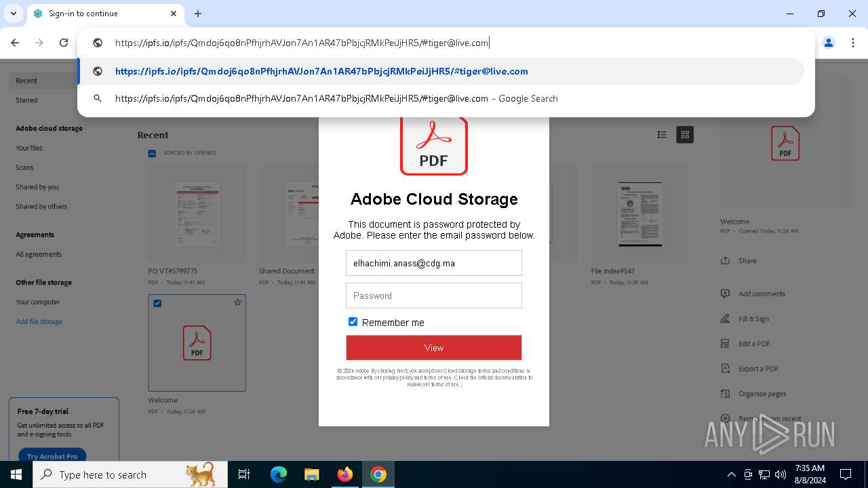Click the Password input field
The image size is (868, 488).
[434, 296]
